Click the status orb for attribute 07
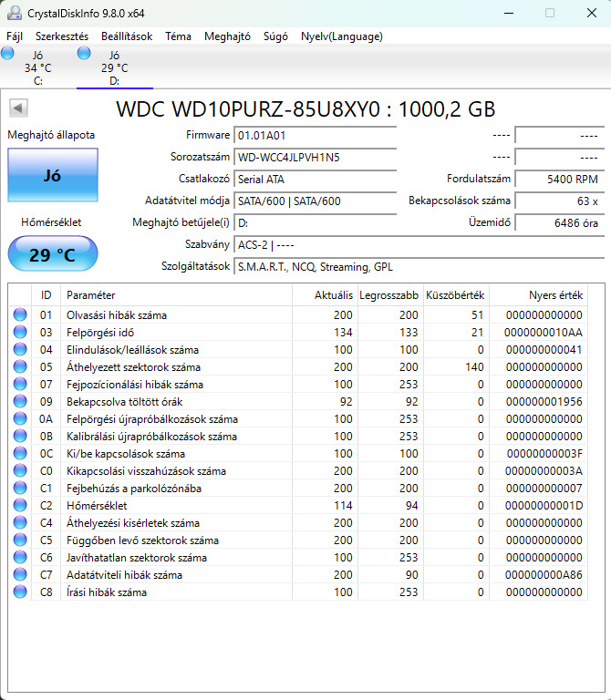The width and height of the screenshot is (611, 700). [x=20, y=384]
